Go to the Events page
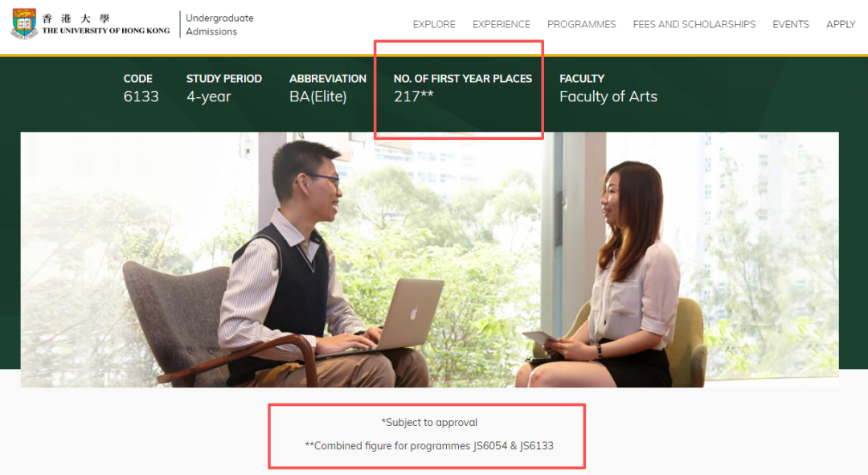 pyautogui.click(x=791, y=24)
